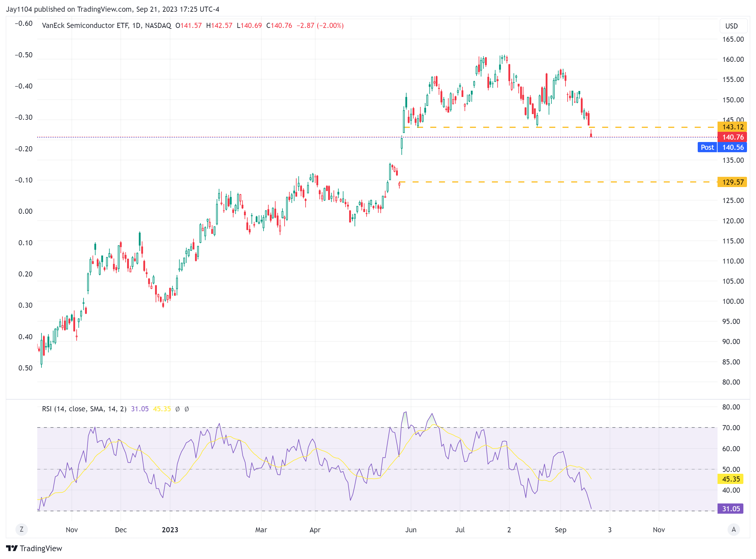This screenshot has height=559, width=756.
Task: Click the 2023 year label on time axis
Action: click(170, 530)
